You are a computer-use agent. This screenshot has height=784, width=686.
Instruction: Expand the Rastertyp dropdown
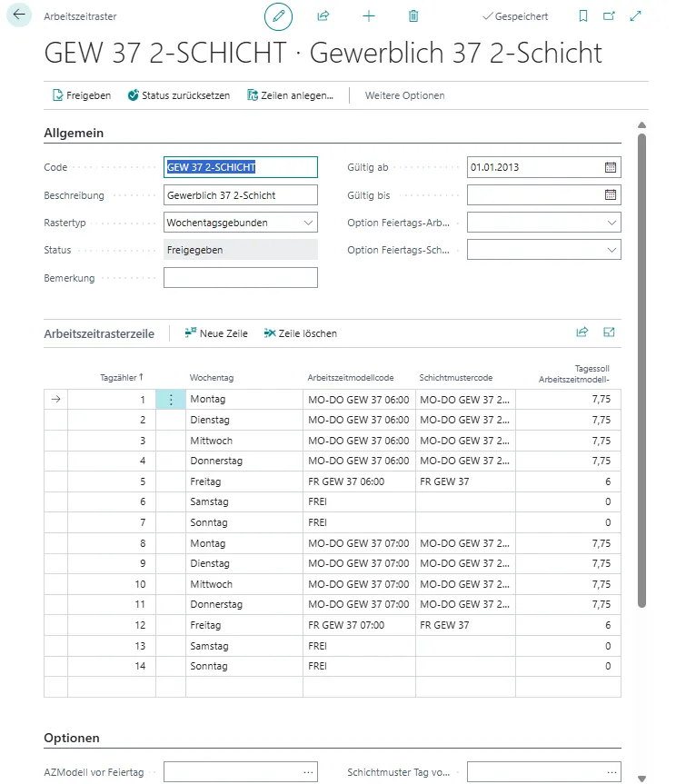[308, 223]
